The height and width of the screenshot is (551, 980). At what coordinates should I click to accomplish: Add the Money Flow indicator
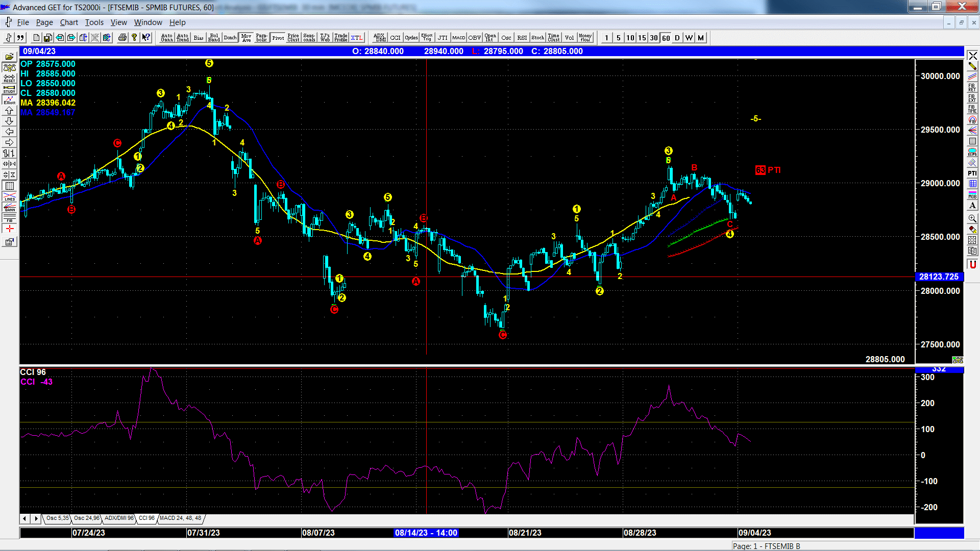(x=585, y=38)
